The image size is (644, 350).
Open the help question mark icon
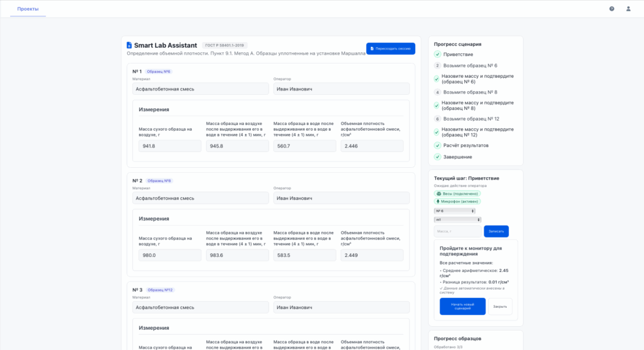pyautogui.click(x=612, y=9)
